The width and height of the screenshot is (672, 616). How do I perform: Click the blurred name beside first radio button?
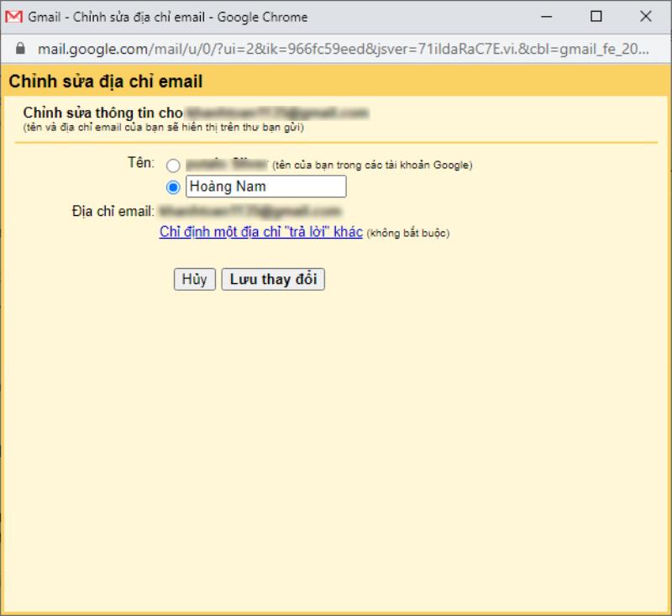click(x=226, y=165)
